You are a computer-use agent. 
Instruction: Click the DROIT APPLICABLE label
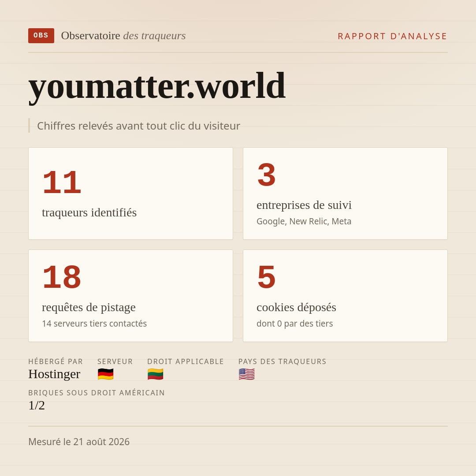pos(186,361)
